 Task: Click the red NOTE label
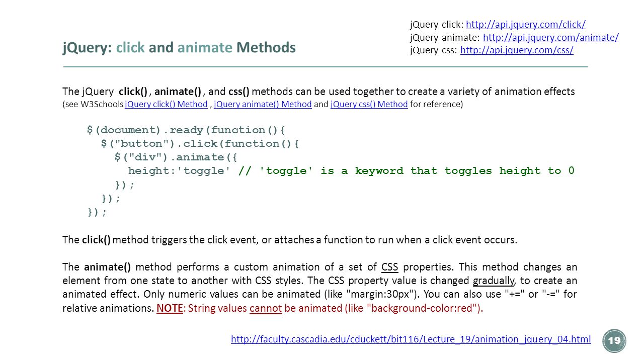[170, 308]
